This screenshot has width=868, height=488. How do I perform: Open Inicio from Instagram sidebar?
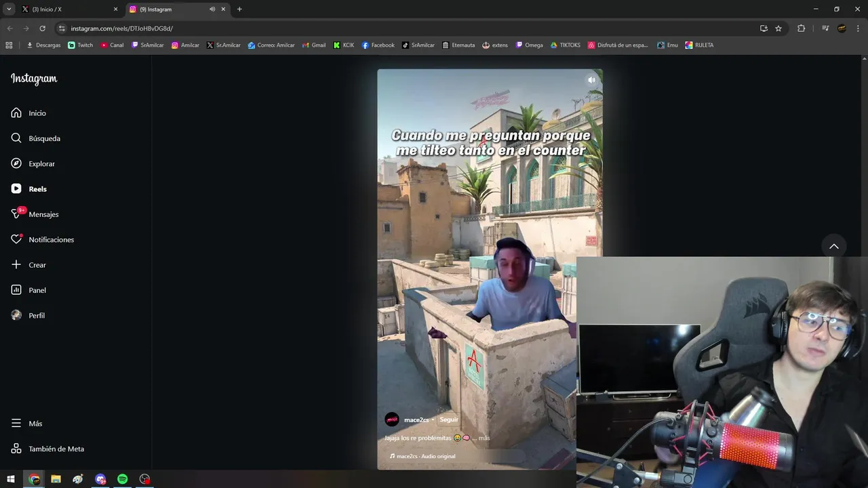point(28,113)
